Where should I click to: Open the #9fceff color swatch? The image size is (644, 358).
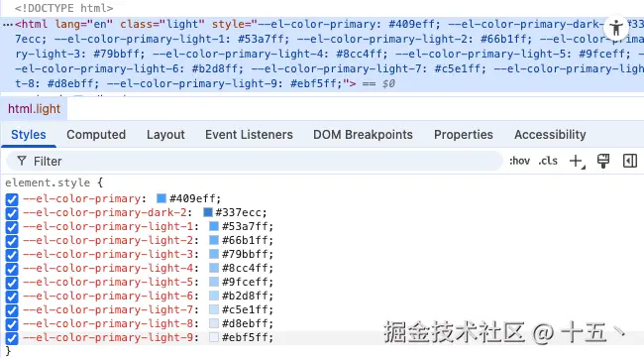click(x=214, y=282)
